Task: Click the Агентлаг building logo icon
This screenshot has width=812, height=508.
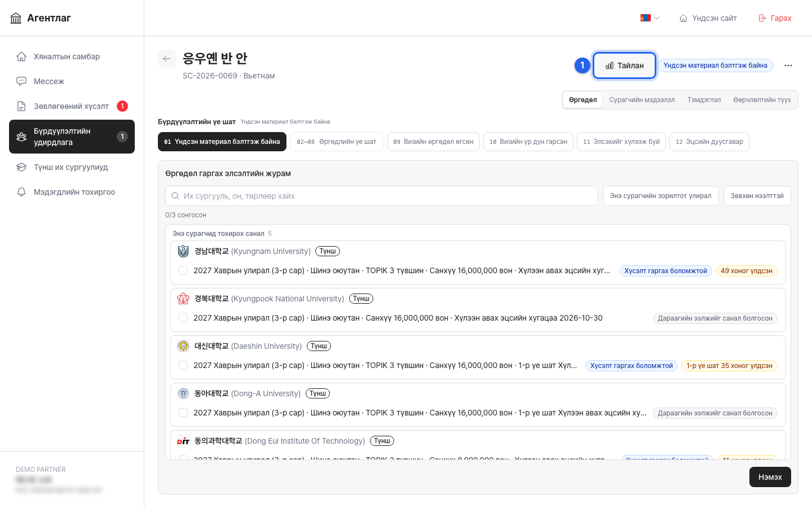Action: 16,18
